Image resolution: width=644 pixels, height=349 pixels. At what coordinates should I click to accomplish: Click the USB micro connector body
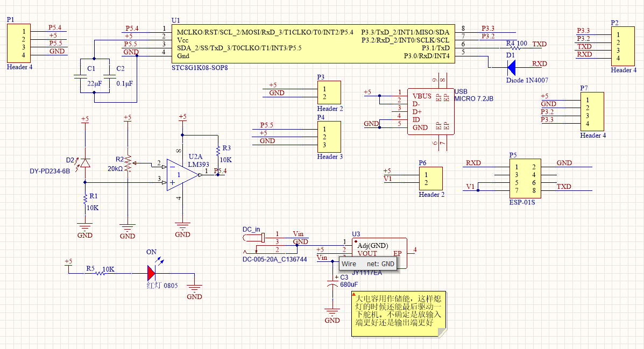tap(430, 112)
